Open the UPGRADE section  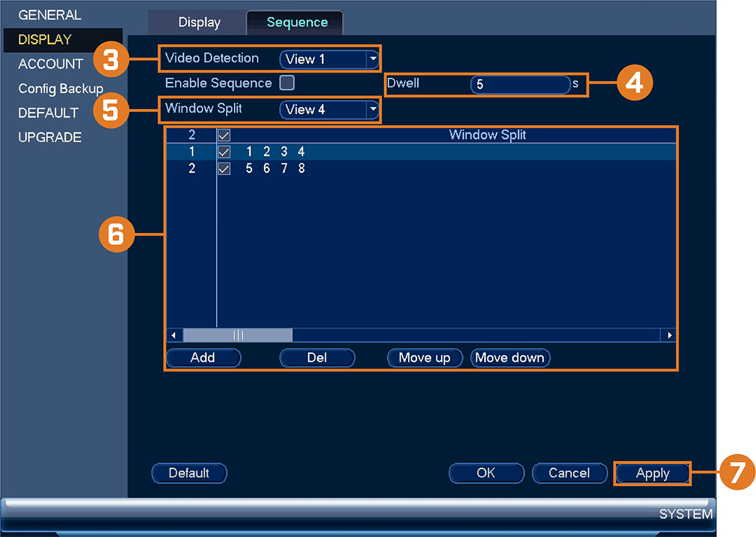(x=50, y=137)
